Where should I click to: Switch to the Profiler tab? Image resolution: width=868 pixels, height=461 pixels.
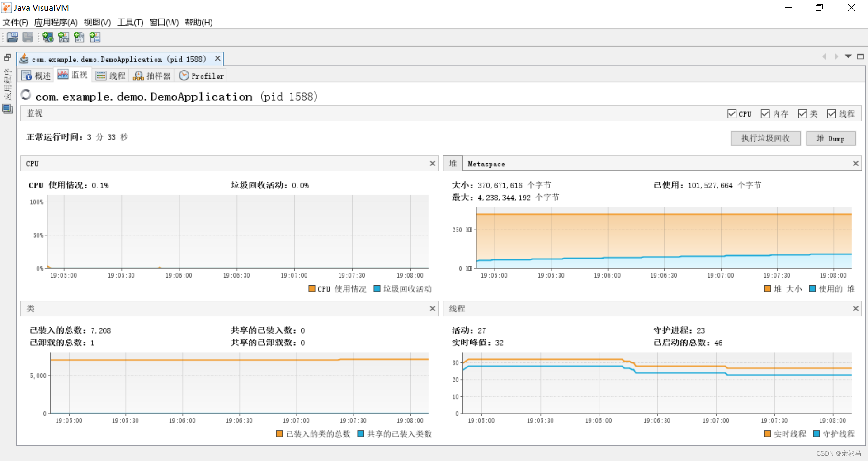(x=202, y=75)
